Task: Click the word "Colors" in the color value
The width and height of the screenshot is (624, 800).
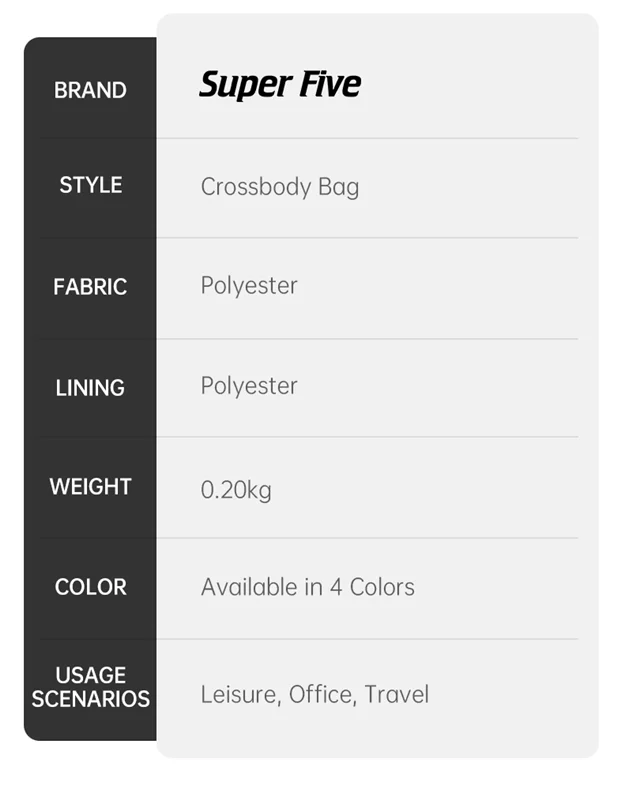Action: (x=382, y=587)
